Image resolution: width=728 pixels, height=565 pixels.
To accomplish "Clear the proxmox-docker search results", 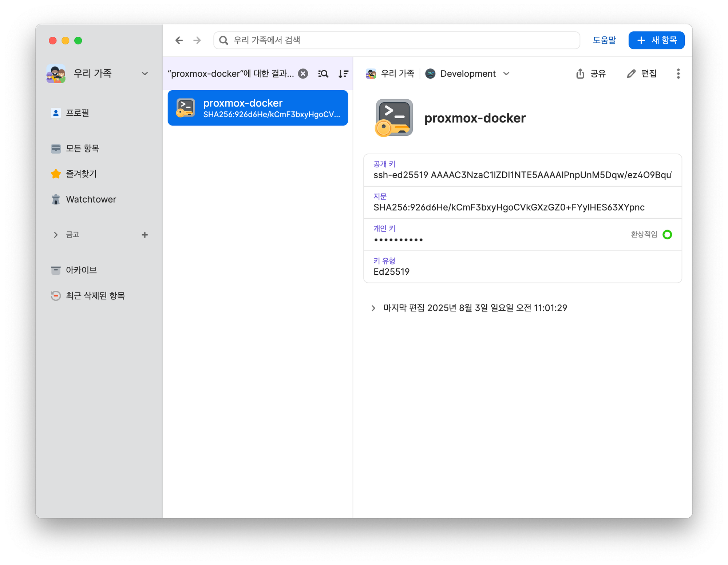I will click(x=303, y=74).
